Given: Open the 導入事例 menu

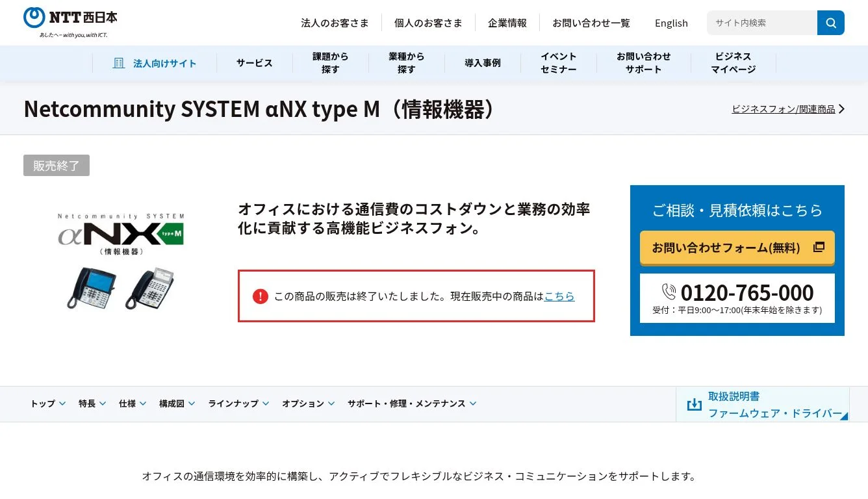Looking at the screenshot, I should click(x=483, y=63).
